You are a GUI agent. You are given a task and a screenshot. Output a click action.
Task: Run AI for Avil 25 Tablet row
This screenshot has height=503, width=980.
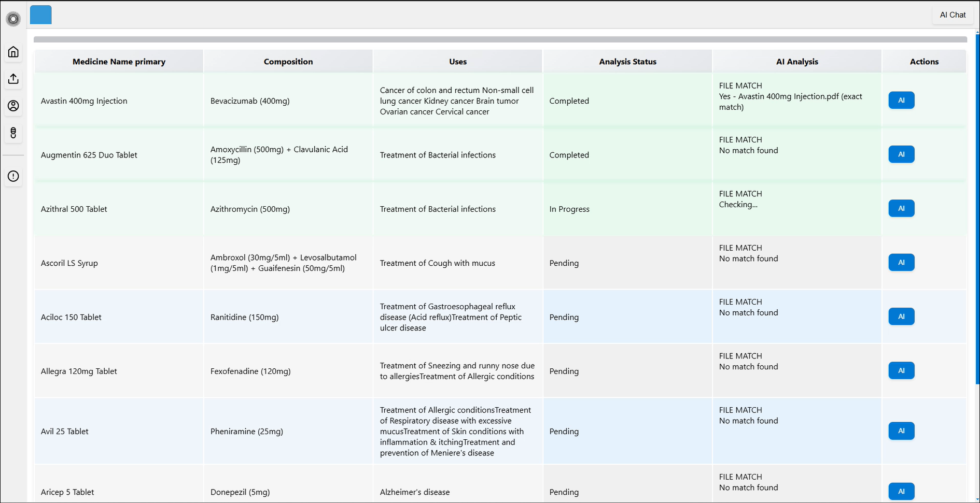901,431
